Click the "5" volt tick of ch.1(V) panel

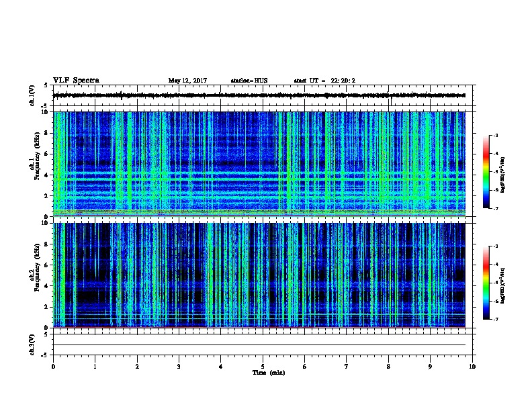click(x=46, y=85)
